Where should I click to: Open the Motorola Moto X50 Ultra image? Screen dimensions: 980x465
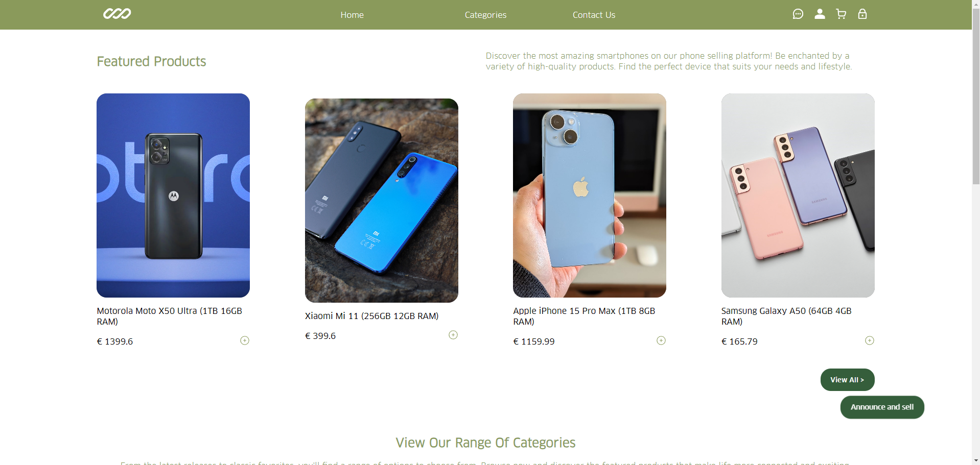point(173,195)
